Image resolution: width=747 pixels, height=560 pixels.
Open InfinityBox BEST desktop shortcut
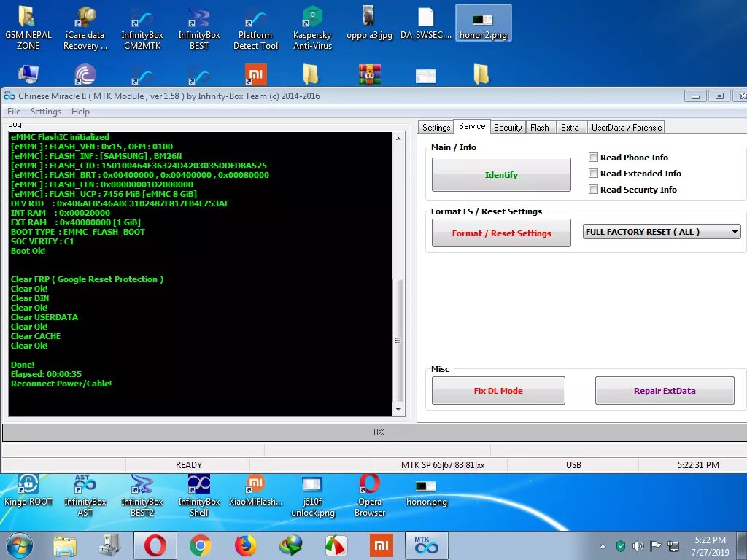(x=198, y=28)
